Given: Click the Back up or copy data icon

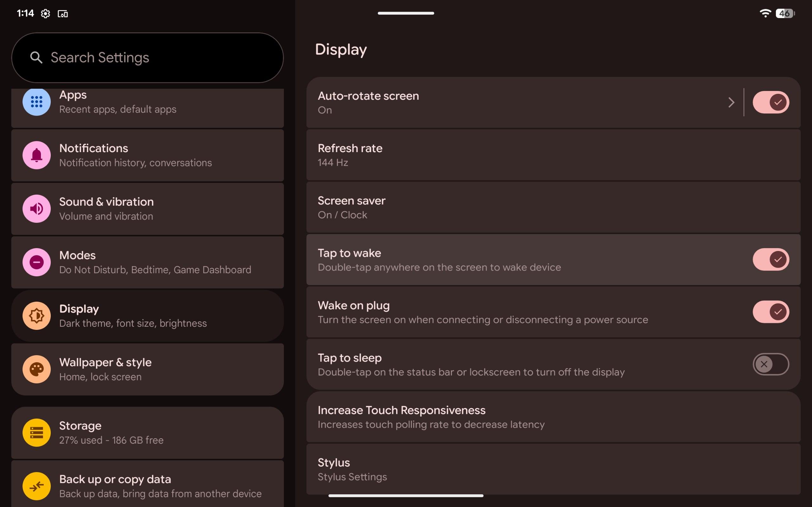Looking at the screenshot, I should (36, 486).
